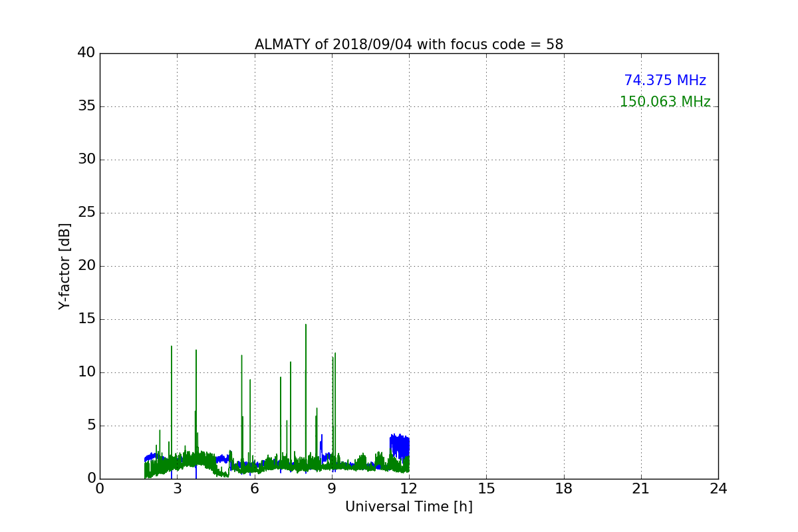Click the y-axis tick label 40
Viewport: 798px width, 532px height.
pyautogui.click(x=86, y=53)
